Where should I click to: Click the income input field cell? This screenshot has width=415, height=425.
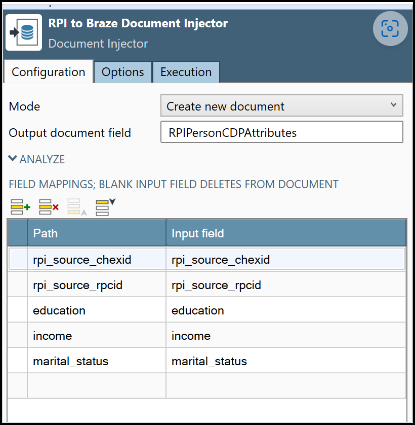286,336
